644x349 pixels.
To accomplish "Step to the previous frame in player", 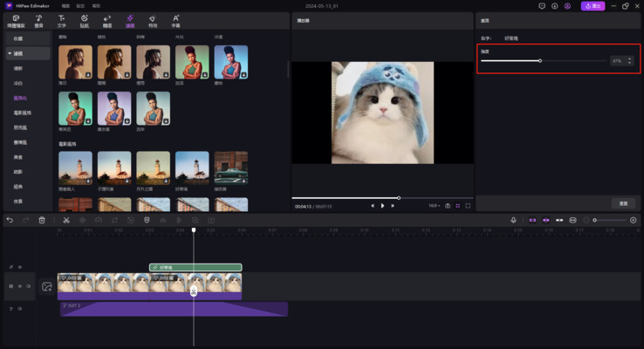I will 373,206.
